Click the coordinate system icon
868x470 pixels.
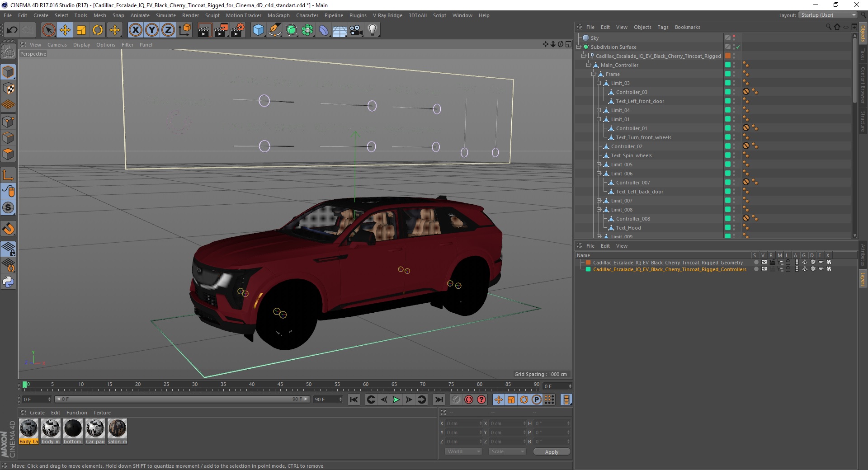point(184,30)
